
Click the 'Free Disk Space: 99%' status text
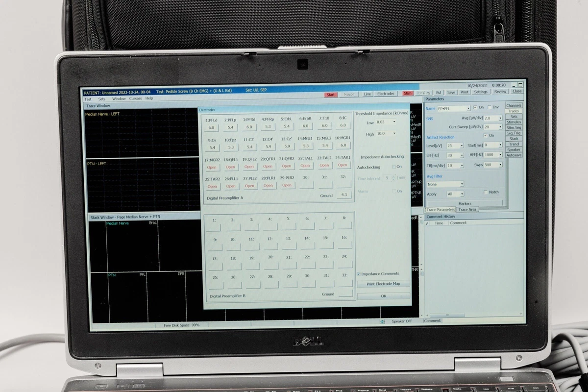[x=181, y=325]
